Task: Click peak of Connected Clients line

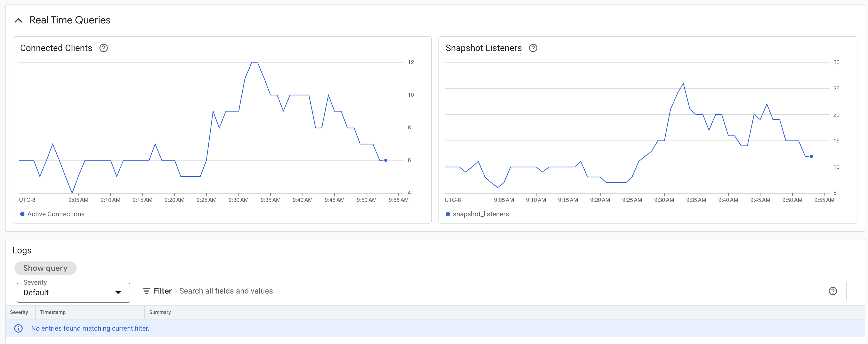Action: (255, 63)
